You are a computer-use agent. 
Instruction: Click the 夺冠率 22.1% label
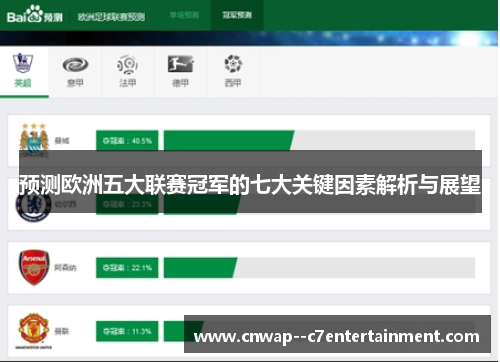click(x=127, y=268)
